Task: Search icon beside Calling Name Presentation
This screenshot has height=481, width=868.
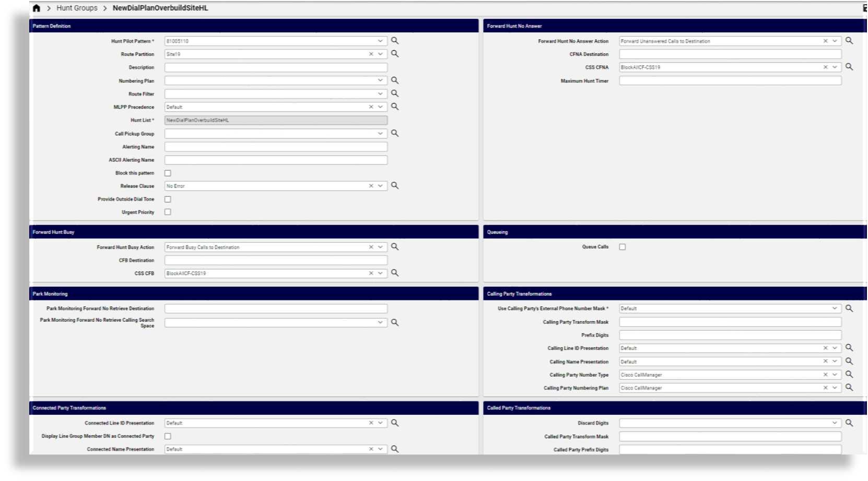Action: point(849,361)
